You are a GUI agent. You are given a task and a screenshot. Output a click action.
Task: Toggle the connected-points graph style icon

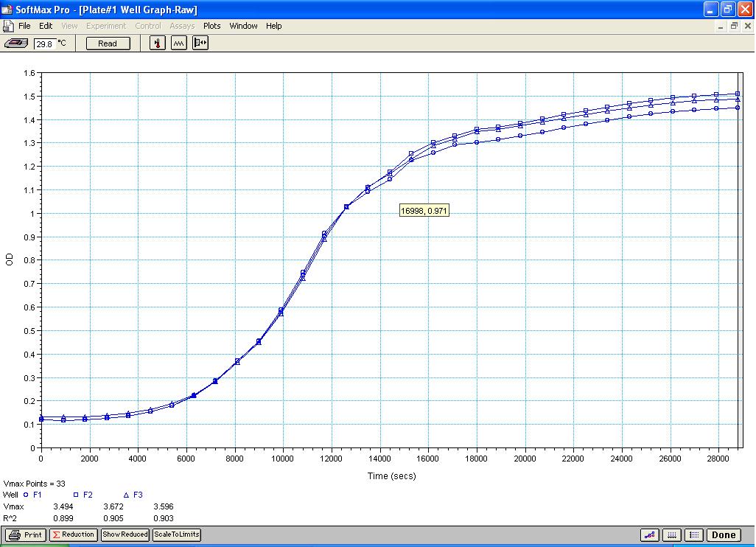(x=650, y=535)
